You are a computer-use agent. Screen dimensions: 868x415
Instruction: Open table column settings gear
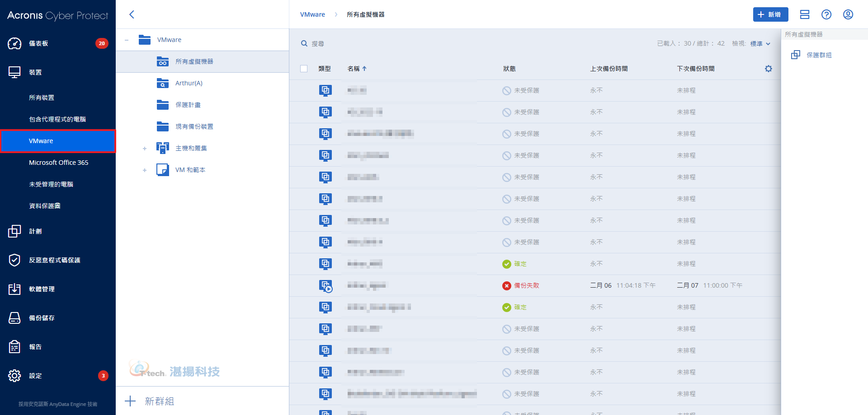pyautogui.click(x=769, y=69)
